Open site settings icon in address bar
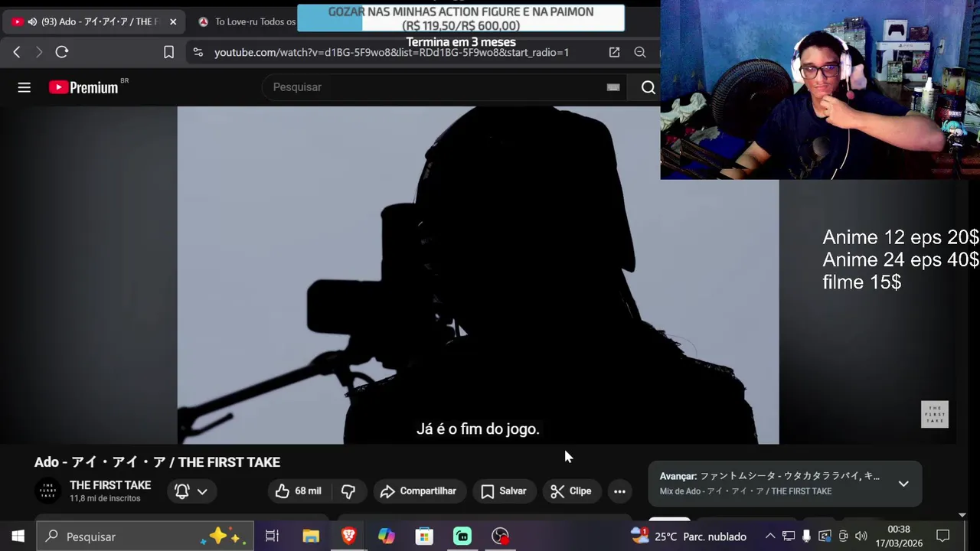The height and width of the screenshot is (551, 980). 198,52
